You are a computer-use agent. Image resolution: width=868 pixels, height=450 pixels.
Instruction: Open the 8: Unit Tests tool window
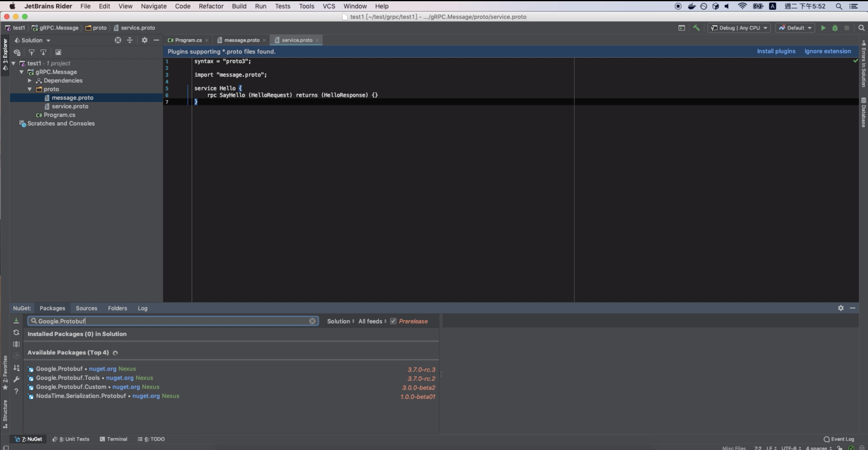point(71,439)
